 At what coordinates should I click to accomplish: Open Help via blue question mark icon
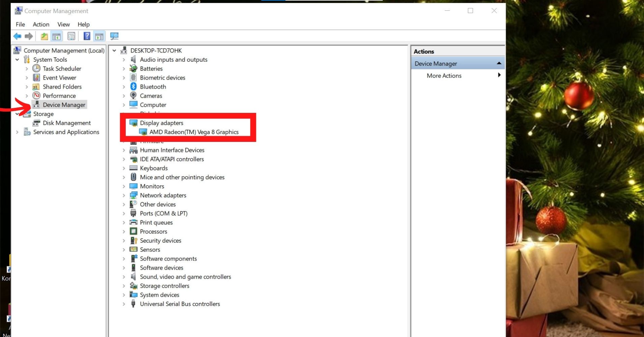pos(87,36)
